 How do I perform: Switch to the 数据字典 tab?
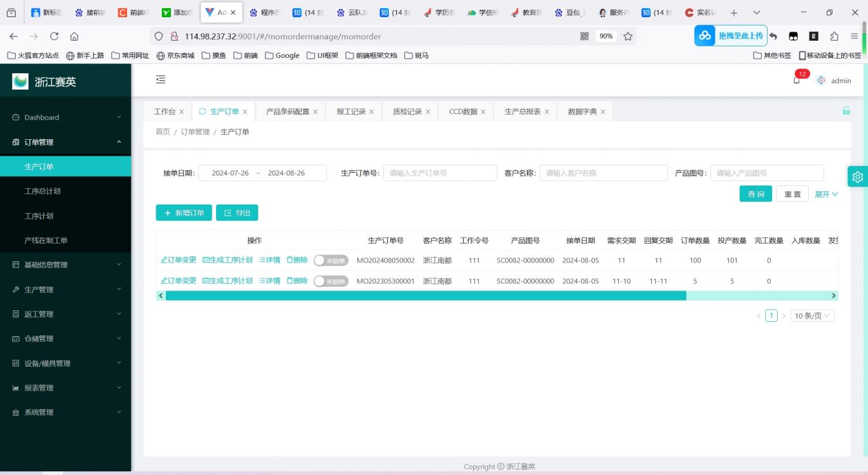pyautogui.click(x=583, y=112)
